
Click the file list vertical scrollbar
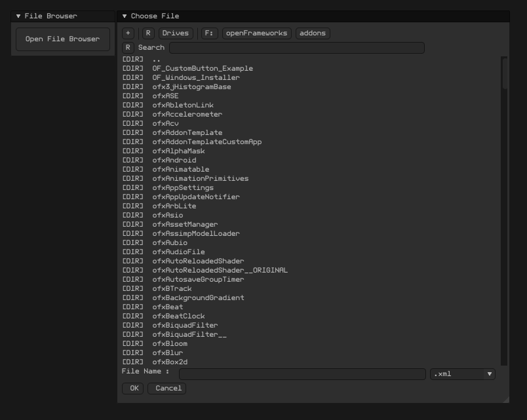click(x=504, y=211)
